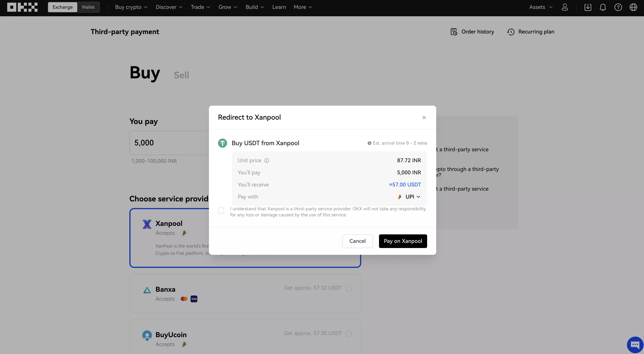Click the USDT Tether coin icon
Screen dimensions: 644x354
pos(223,143)
